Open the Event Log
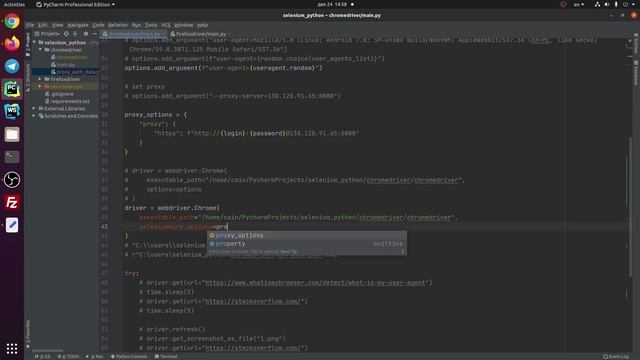 tap(617, 356)
